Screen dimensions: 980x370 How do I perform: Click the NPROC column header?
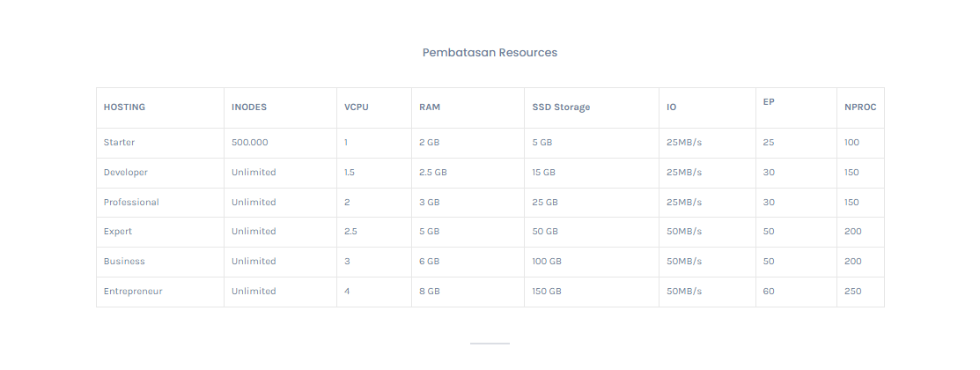tap(860, 107)
